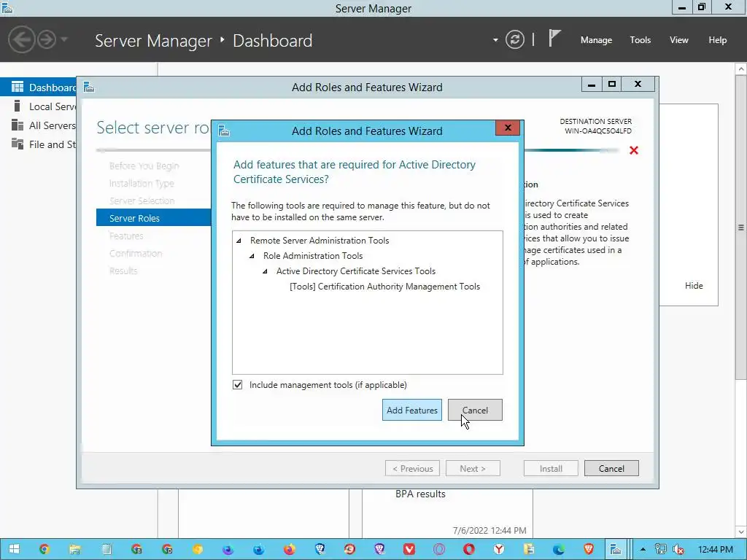Click Hide link on dashboard tile
747x560 pixels.
[x=694, y=286]
